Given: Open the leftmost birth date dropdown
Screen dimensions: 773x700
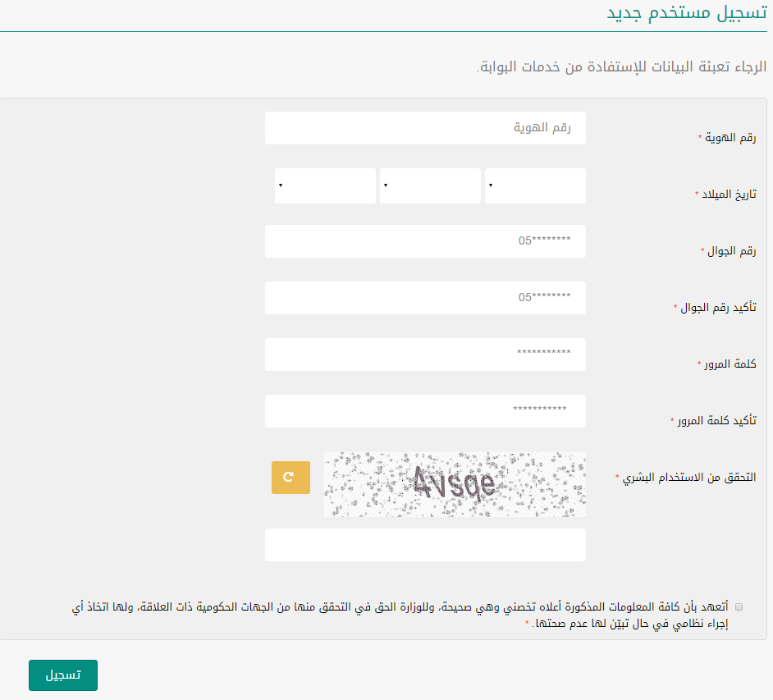Looking at the screenshot, I should coord(325,185).
